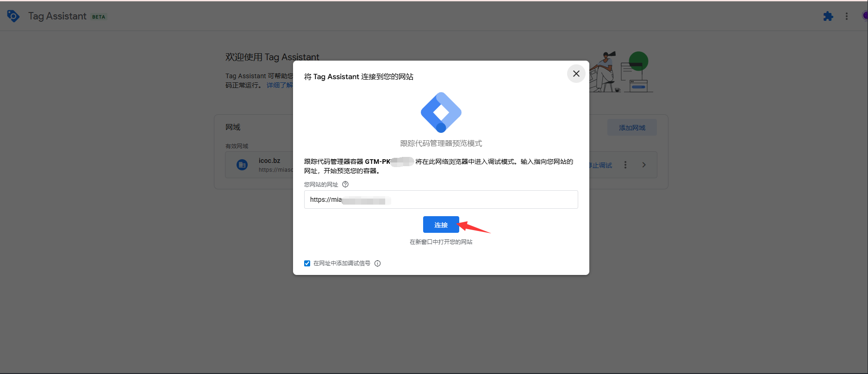
Task: Open the icoc.bz domain row options menu
Action: (625, 165)
